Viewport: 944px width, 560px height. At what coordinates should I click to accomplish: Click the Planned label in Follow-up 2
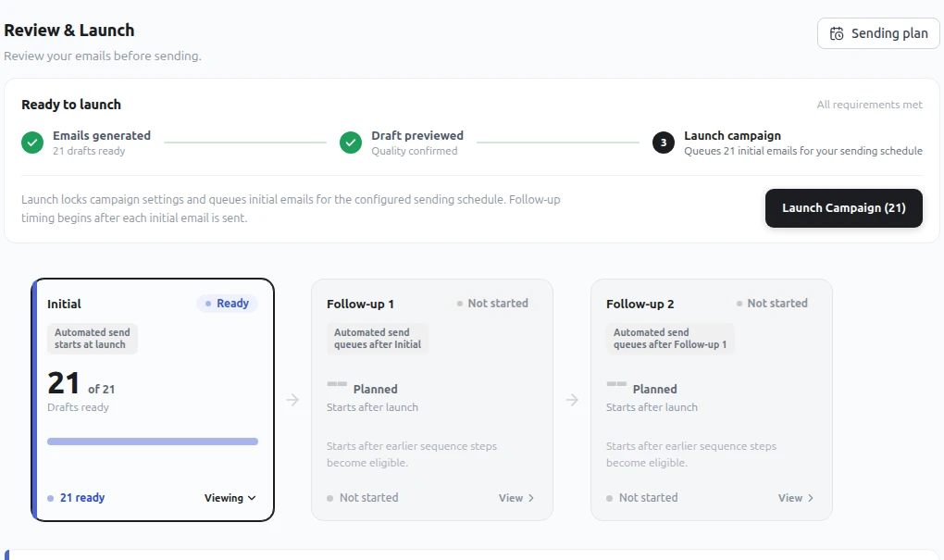pyautogui.click(x=654, y=389)
